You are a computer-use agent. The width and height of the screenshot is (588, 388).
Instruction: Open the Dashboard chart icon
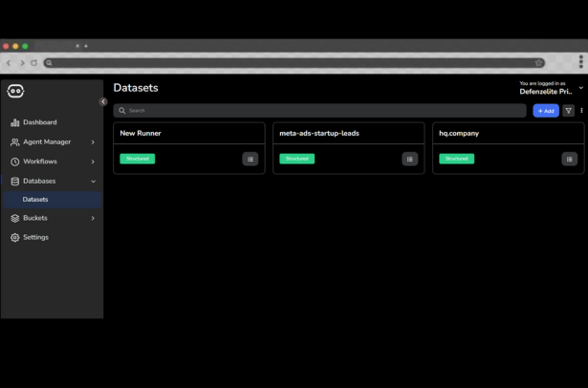click(x=14, y=122)
